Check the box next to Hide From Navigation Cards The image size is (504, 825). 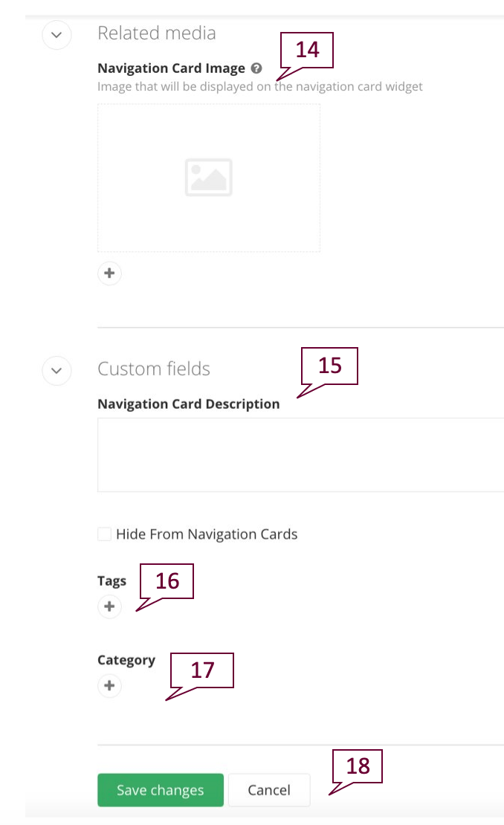tap(104, 534)
